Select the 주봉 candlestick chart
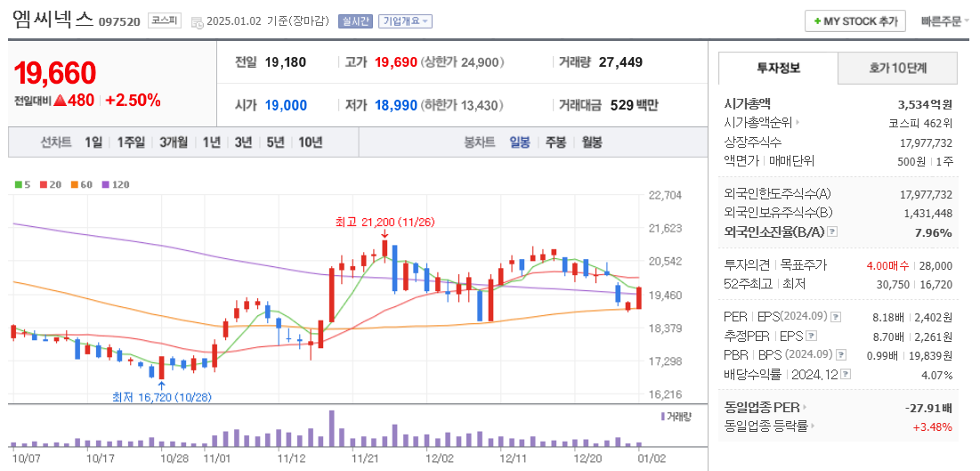Viewport: 980px width, 471px height. (555, 142)
